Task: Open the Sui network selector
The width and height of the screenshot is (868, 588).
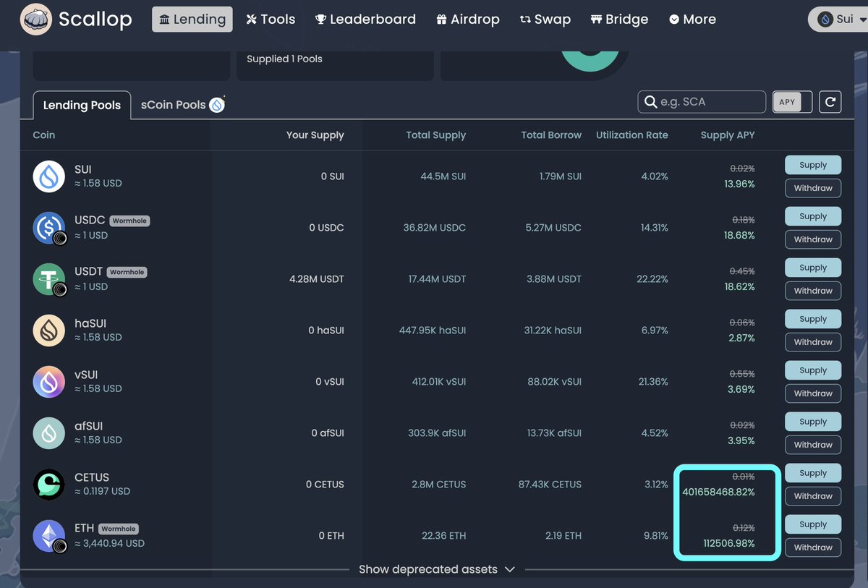Action: (x=839, y=20)
